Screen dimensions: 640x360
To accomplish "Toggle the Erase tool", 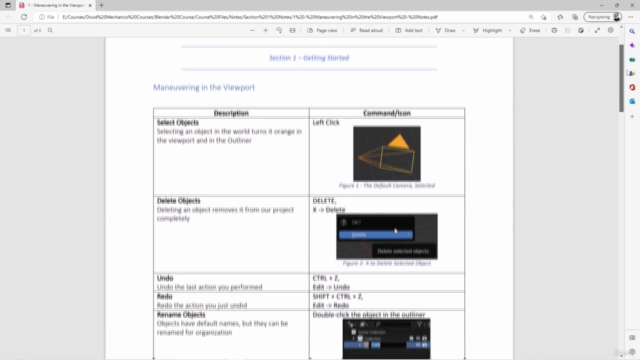I will click(530, 31).
